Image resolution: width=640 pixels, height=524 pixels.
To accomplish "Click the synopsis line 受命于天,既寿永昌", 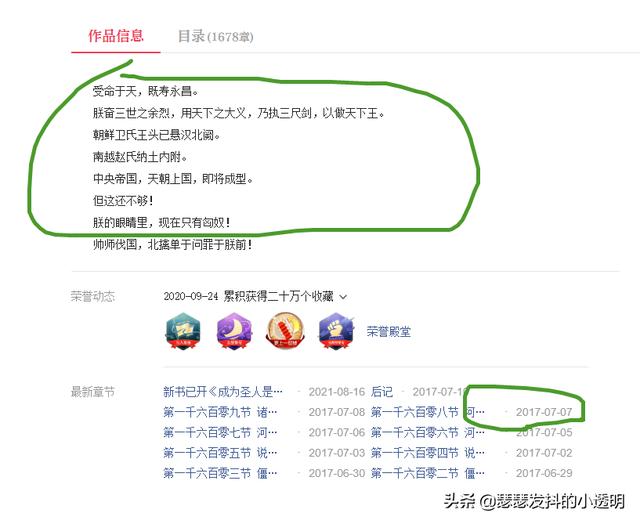I will pyautogui.click(x=146, y=91).
